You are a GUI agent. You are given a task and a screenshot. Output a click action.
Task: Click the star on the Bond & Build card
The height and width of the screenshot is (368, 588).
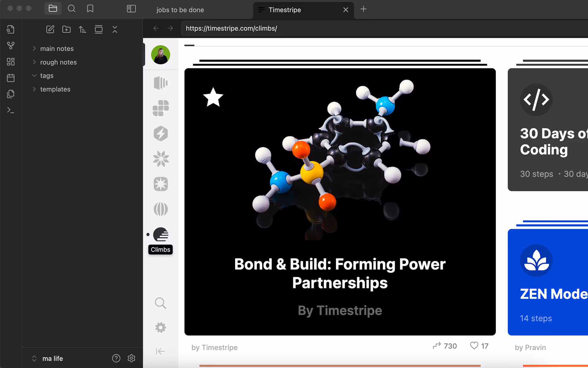(213, 97)
